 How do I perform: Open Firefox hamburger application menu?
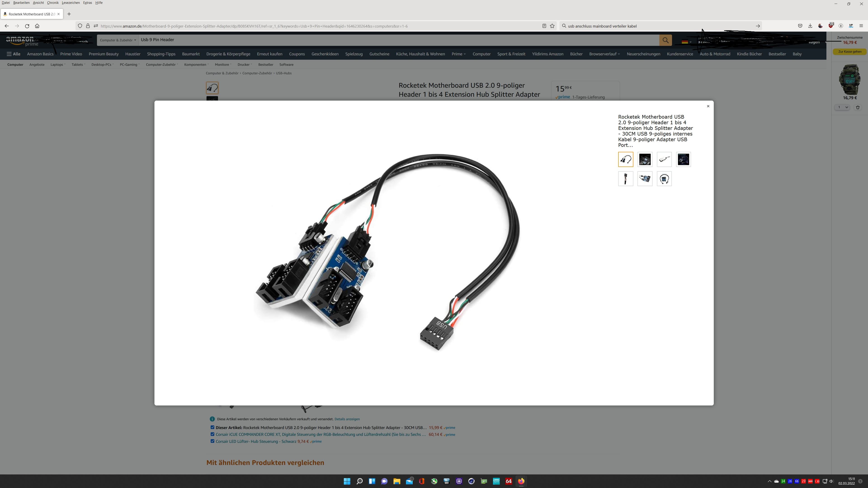click(x=861, y=26)
